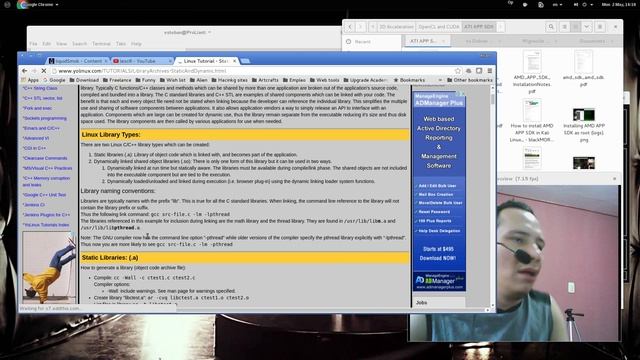Open the Empleo bookmarks folder
Viewport: 640px width, 360px height.
(294, 80)
